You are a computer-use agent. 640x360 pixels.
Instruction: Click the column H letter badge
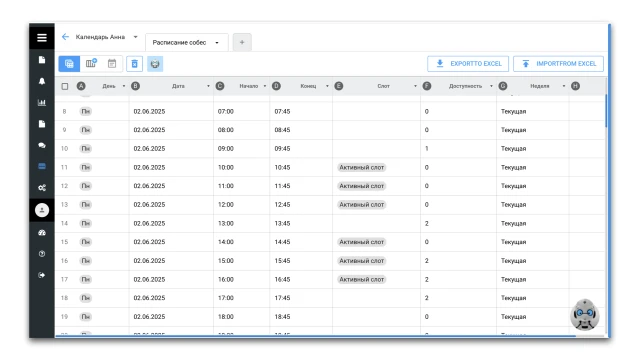tap(576, 86)
